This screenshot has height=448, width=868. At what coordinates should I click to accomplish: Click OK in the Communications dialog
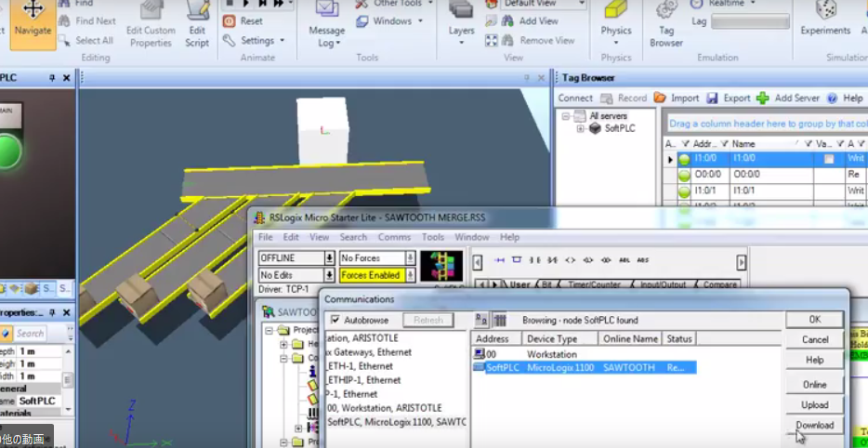point(815,320)
